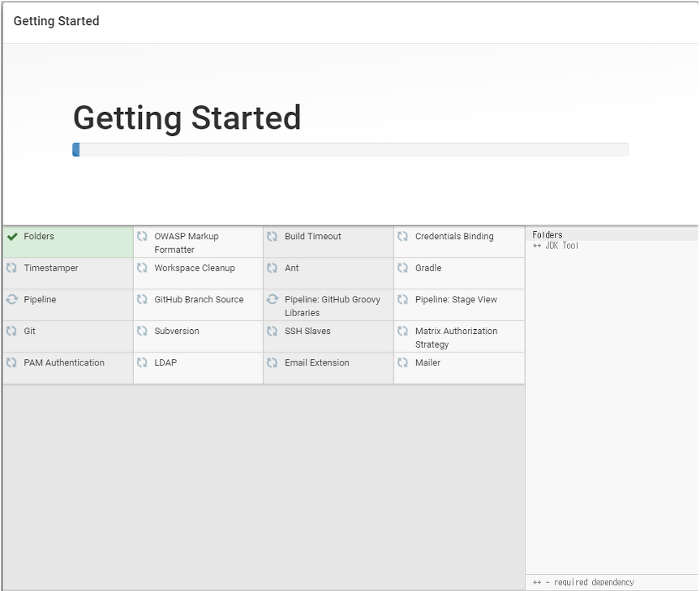The image size is (700, 591).
Task: Click the Getting Started dialog title
Action: click(56, 21)
